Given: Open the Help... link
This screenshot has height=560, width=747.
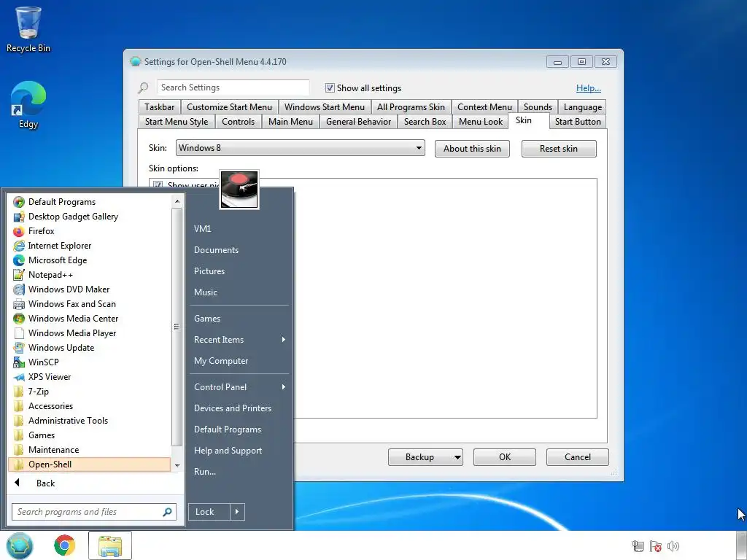Looking at the screenshot, I should (589, 88).
